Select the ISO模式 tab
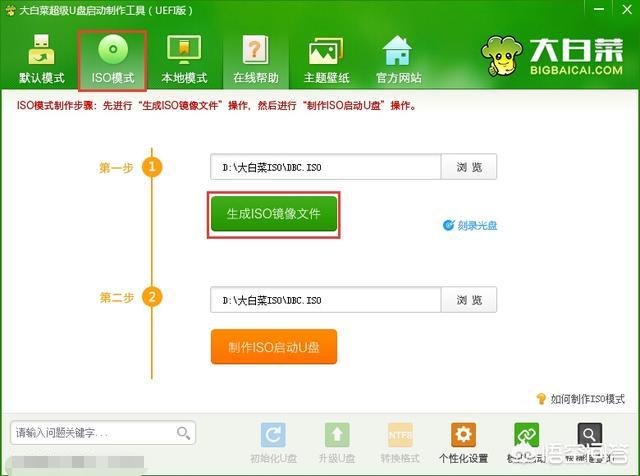The image size is (640, 476). pyautogui.click(x=113, y=60)
